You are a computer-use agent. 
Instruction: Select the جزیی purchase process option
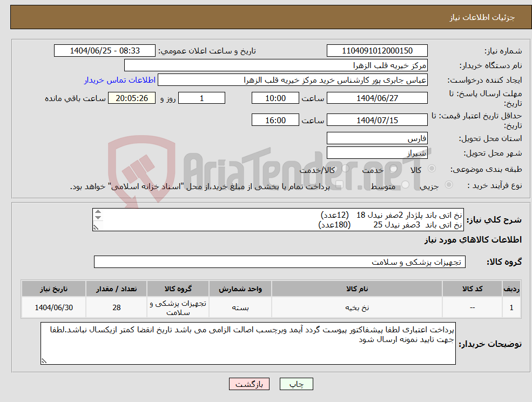449,184
